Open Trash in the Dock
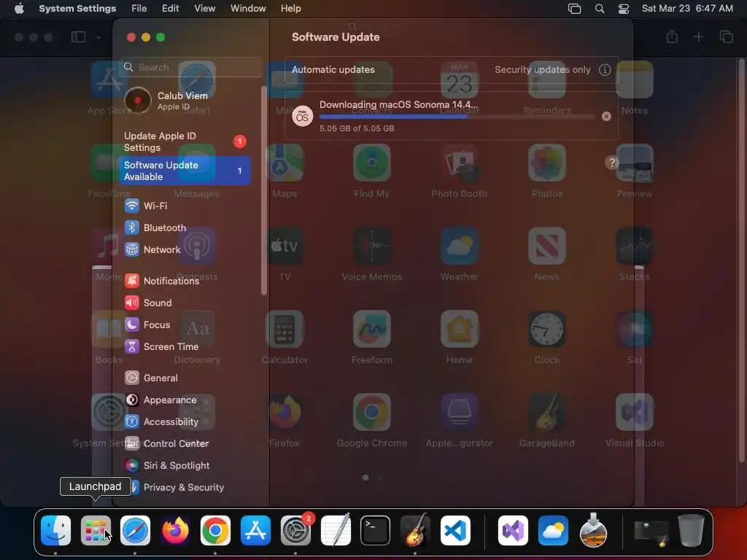 tap(691, 530)
